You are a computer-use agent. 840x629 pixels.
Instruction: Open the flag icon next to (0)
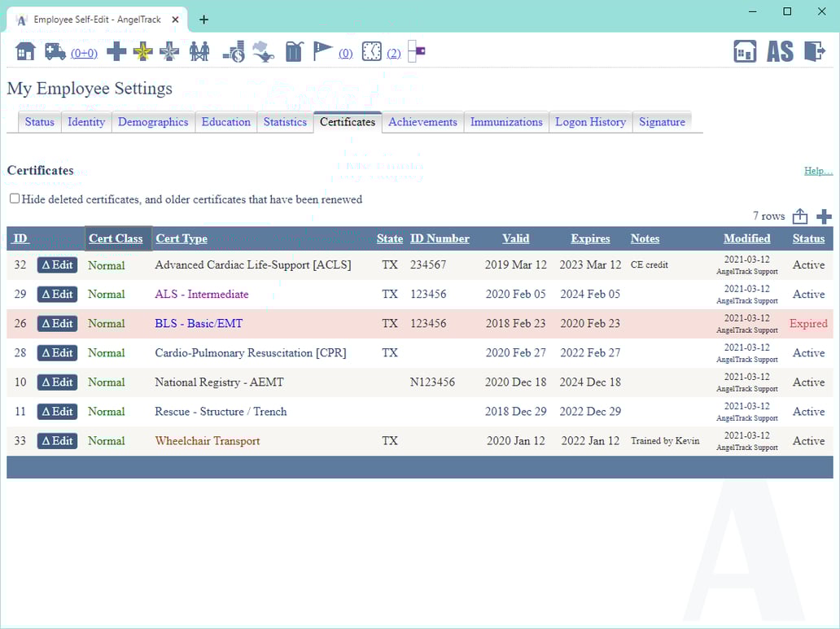point(323,50)
